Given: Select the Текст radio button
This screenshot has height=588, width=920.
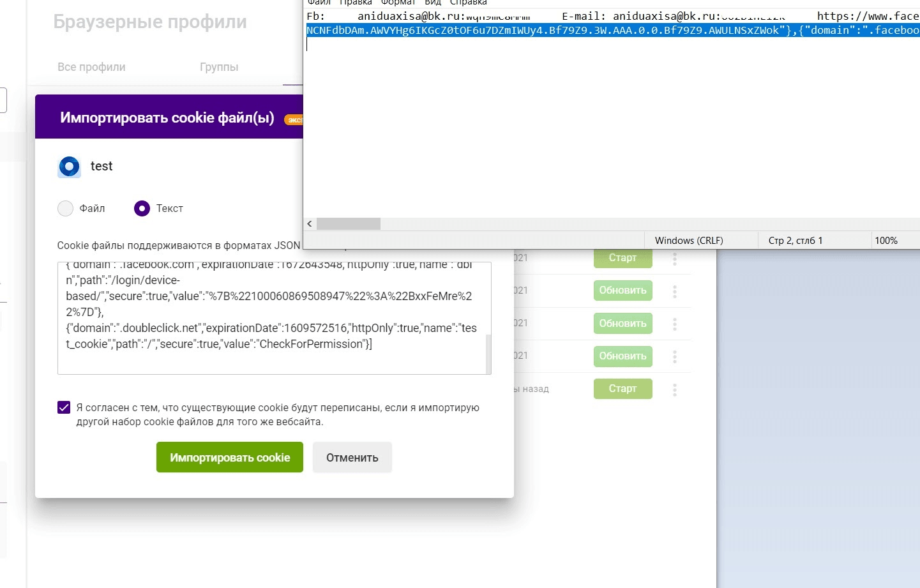Looking at the screenshot, I should pyautogui.click(x=142, y=209).
